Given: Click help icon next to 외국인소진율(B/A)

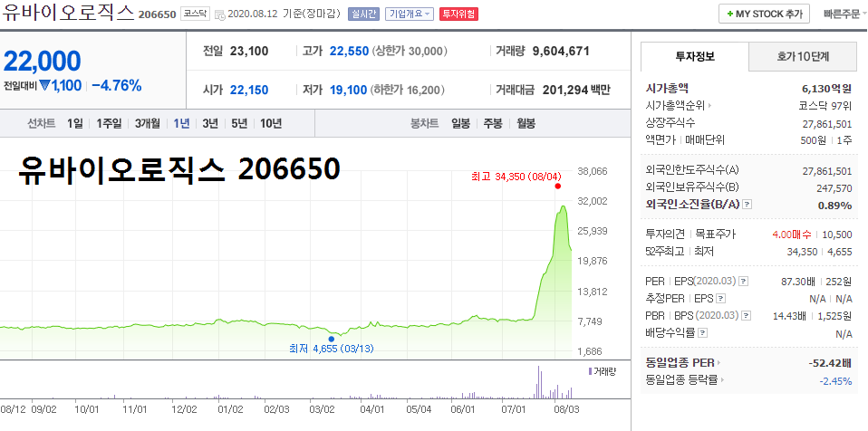Looking at the screenshot, I should point(747,205).
